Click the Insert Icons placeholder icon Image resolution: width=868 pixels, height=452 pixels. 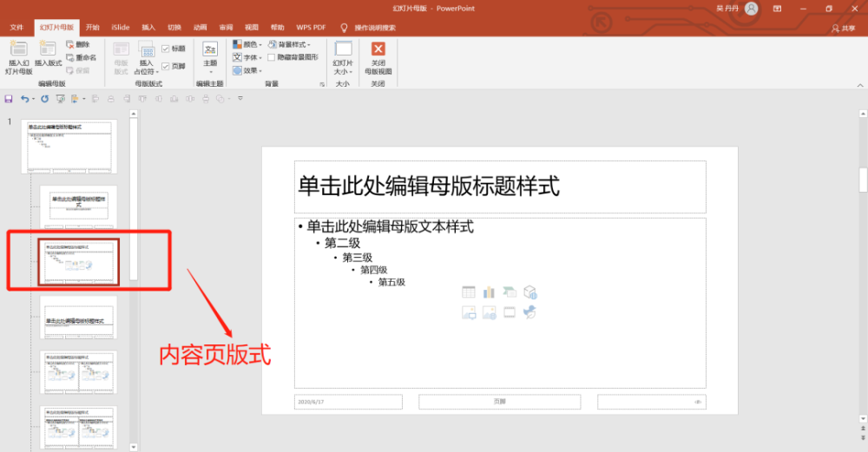pyautogui.click(x=529, y=312)
